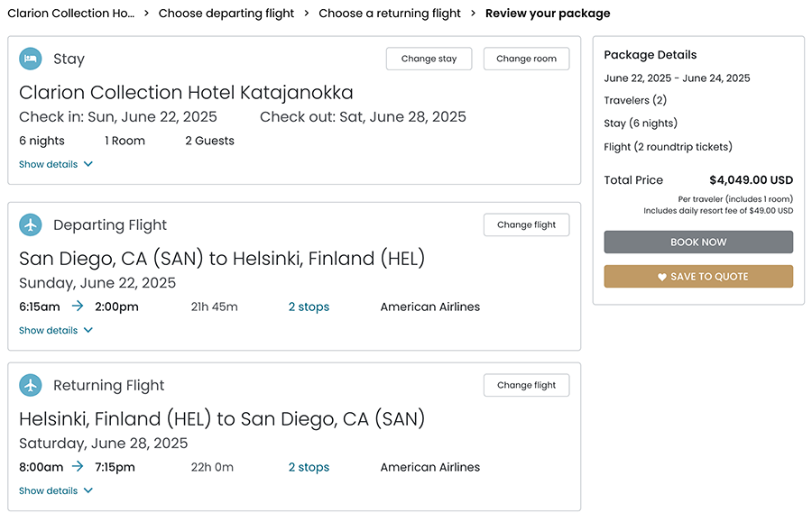Click the bed icon in Stay card

pyautogui.click(x=31, y=59)
